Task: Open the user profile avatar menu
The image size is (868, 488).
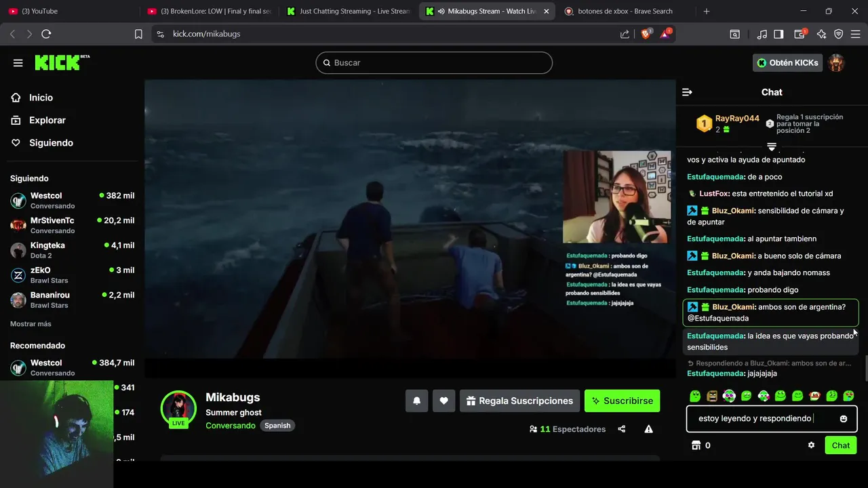Action: click(837, 63)
